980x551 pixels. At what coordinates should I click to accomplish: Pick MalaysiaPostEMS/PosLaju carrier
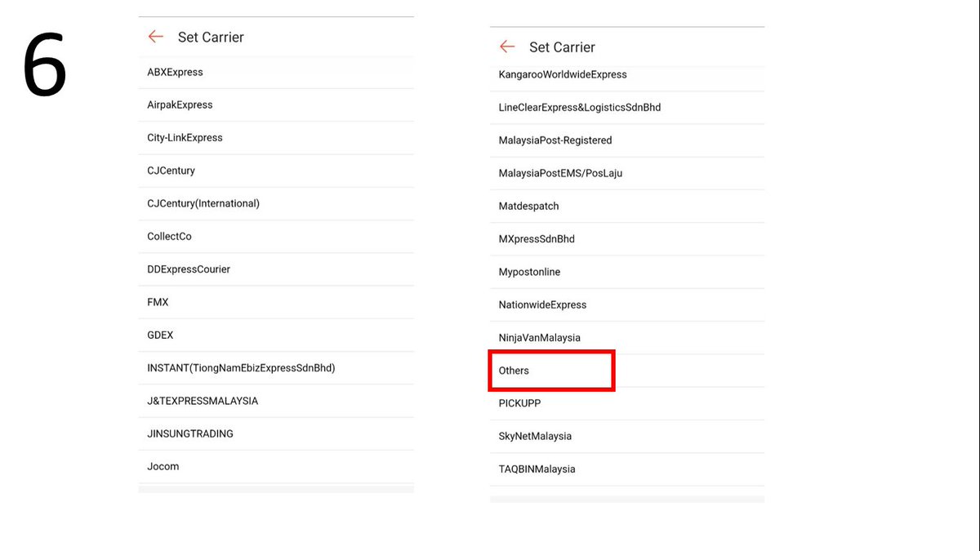point(627,173)
